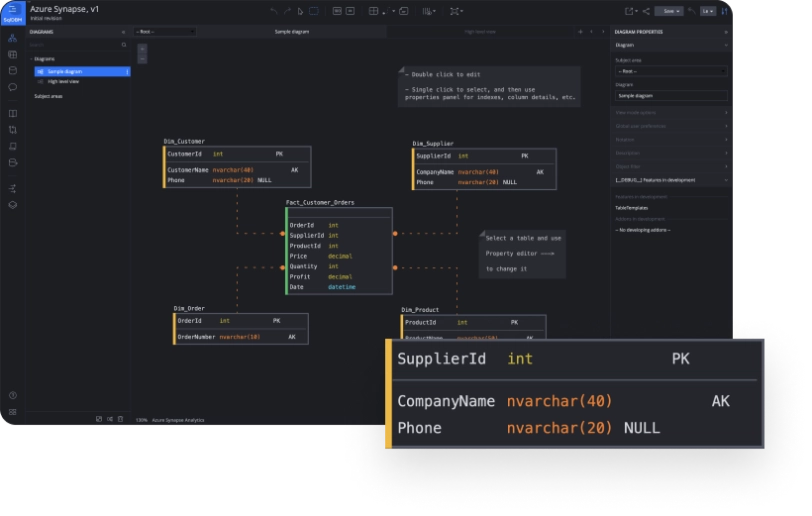Click the Diagram name input field
The height and width of the screenshot is (516, 812).
(x=670, y=95)
